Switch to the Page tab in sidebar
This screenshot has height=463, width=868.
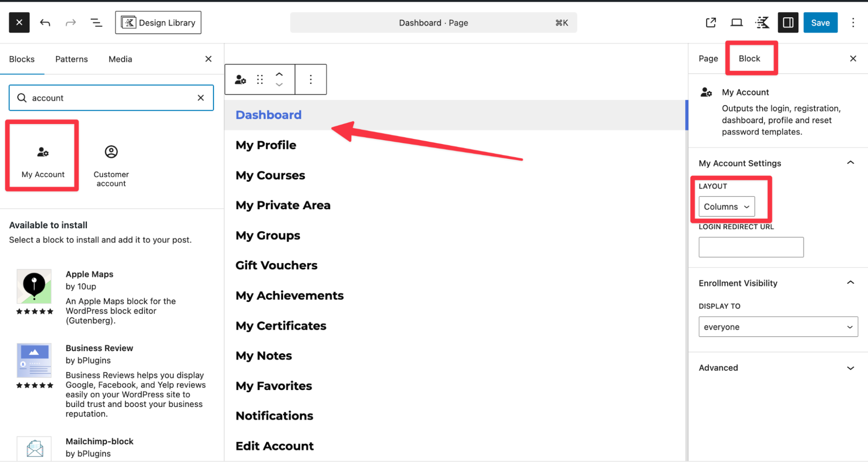(708, 58)
